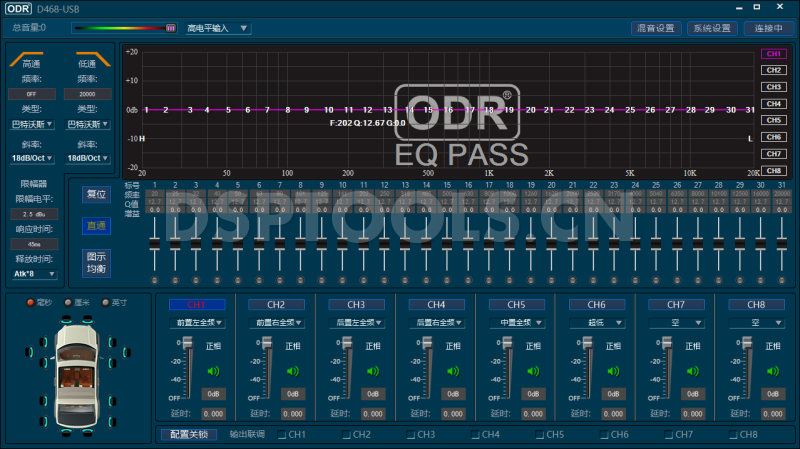Image resolution: width=800 pixels, height=449 pixels.
Task: Mute CH1 with its green speaker icon
Action: click(213, 371)
